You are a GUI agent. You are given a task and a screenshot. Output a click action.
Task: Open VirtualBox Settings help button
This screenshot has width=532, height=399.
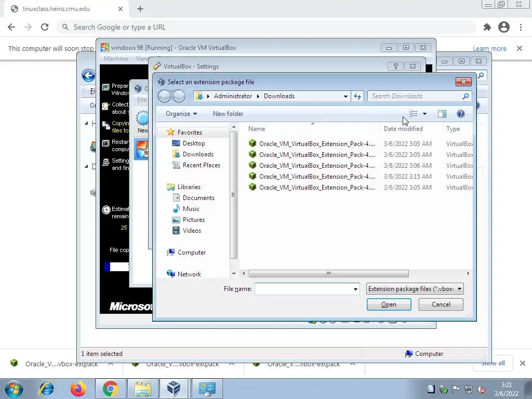[395, 66]
